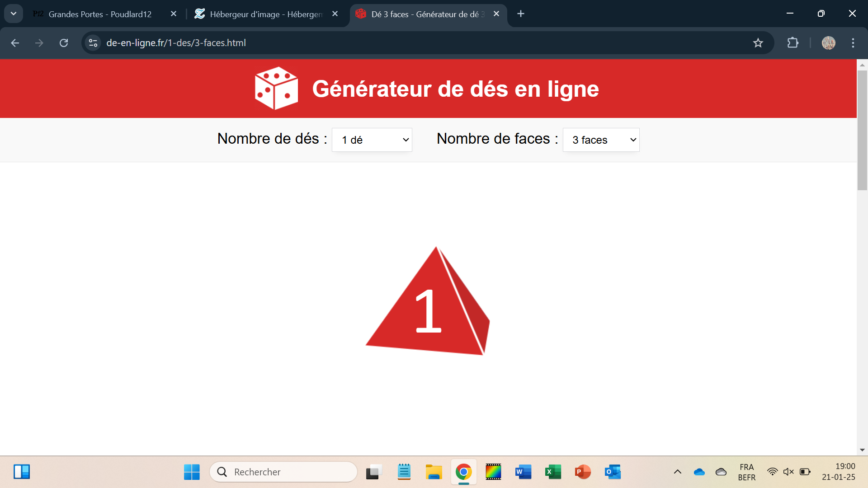Open a new browser tab
The height and width of the screenshot is (488, 868).
(x=521, y=14)
